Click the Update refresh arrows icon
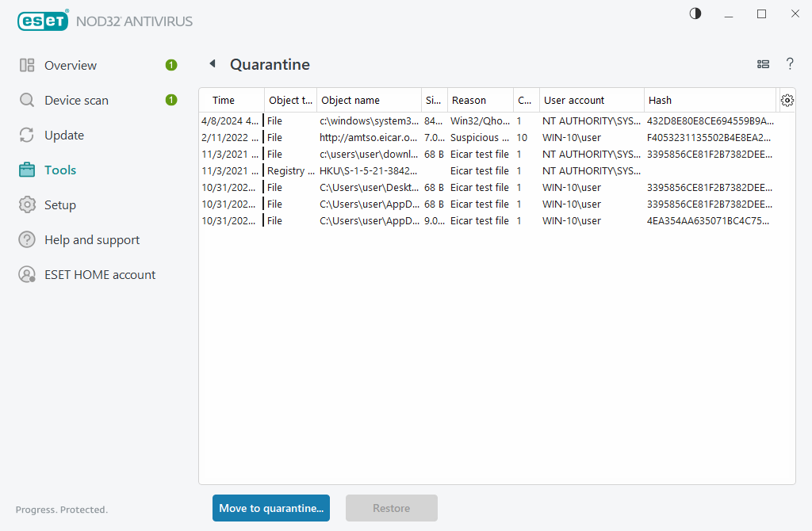812x531 pixels. pyautogui.click(x=27, y=135)
